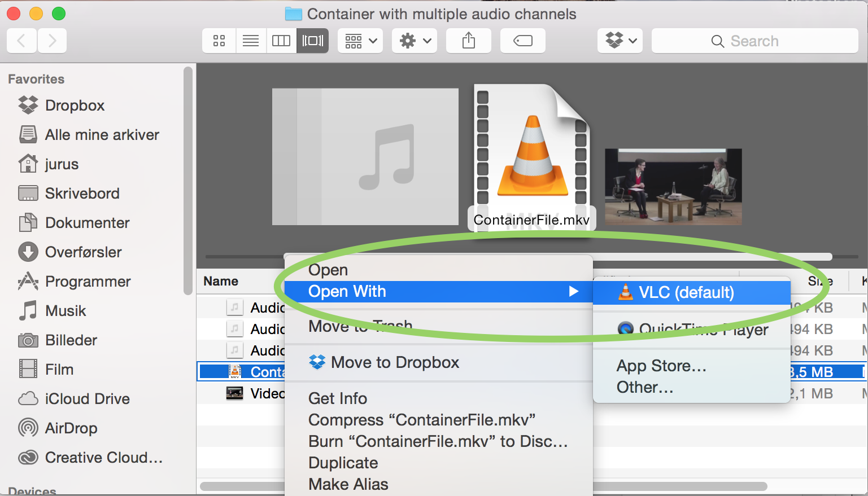Open iCloud Drive in the sidebar
The image size is (868, 496).
(x=74, y=399)
